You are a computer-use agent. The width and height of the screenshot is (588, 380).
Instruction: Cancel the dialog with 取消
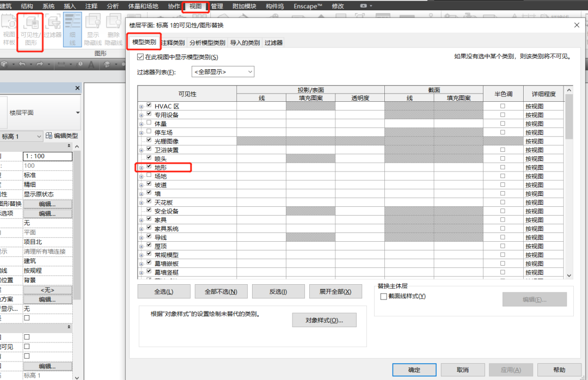[463, 370]
